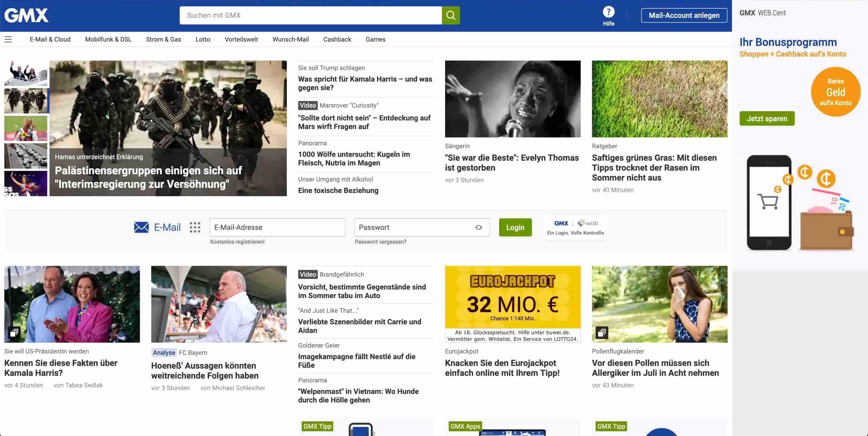Click the blue E-Mail envelope icon

(141, 227)
